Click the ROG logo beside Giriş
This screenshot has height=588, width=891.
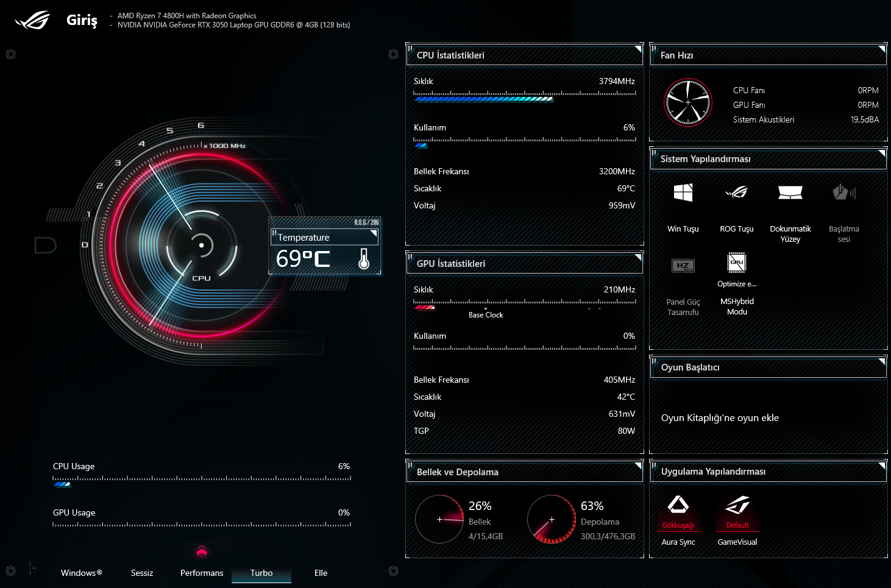click(33, 21)
